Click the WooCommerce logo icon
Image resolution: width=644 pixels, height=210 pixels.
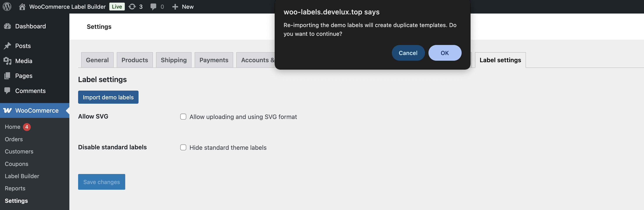tap(7, 110)
